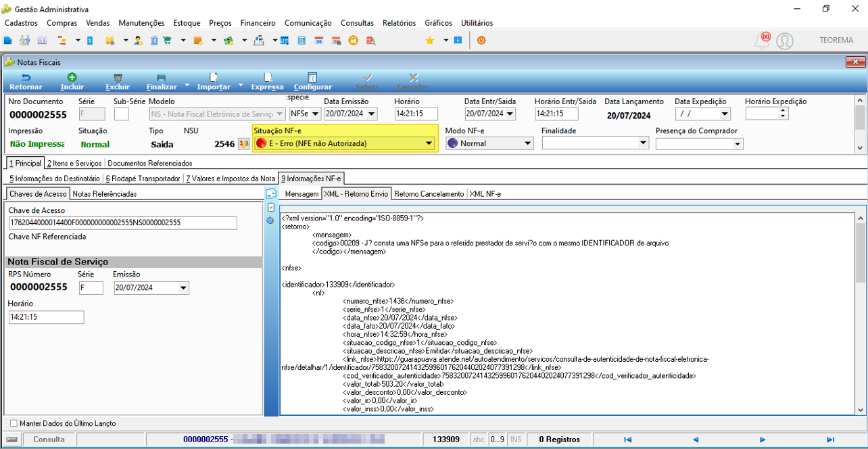Click the shopping cart icon in toolbar

[168, 41]
